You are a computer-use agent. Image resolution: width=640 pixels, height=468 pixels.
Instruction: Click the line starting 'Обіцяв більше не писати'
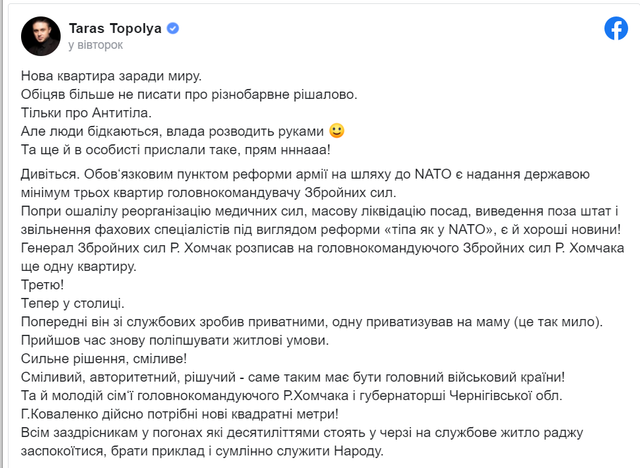(x=189, y=94)
